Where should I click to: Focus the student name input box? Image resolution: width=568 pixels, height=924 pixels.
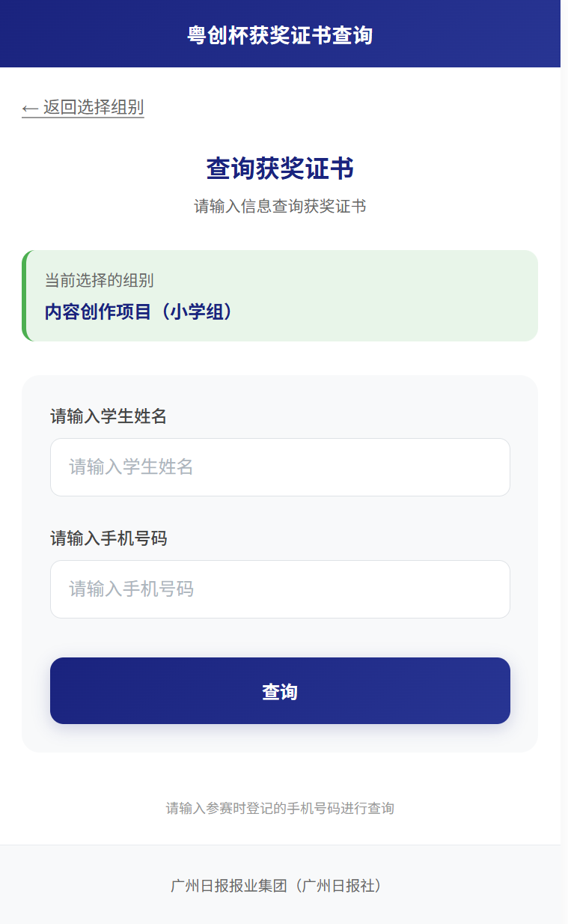pyautogui.click(x=280, y=467)
